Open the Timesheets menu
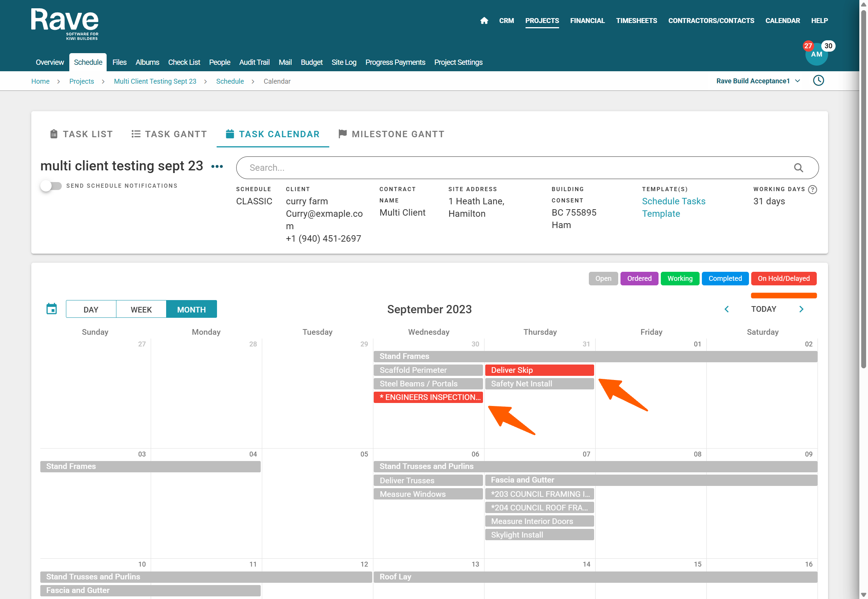 point(636,21)
